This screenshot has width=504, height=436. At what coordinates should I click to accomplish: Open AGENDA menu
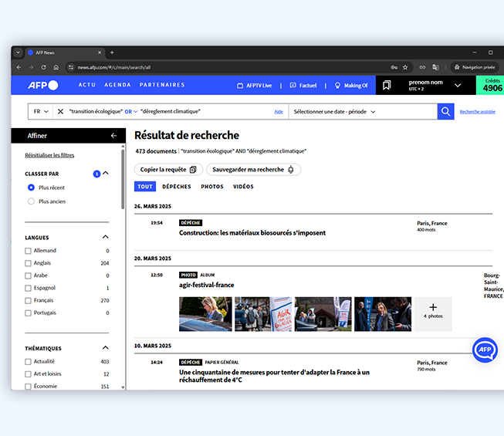tap(117, 85)
